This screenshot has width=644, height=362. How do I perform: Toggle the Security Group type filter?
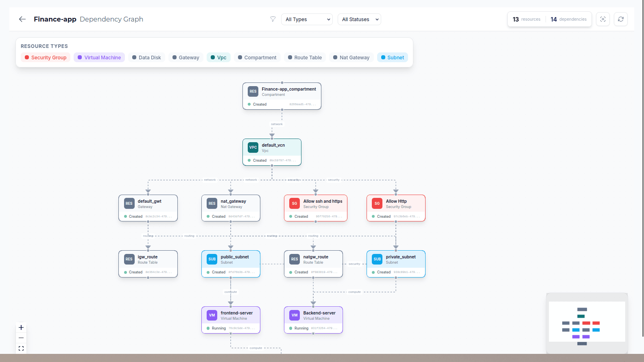point(46,57)
